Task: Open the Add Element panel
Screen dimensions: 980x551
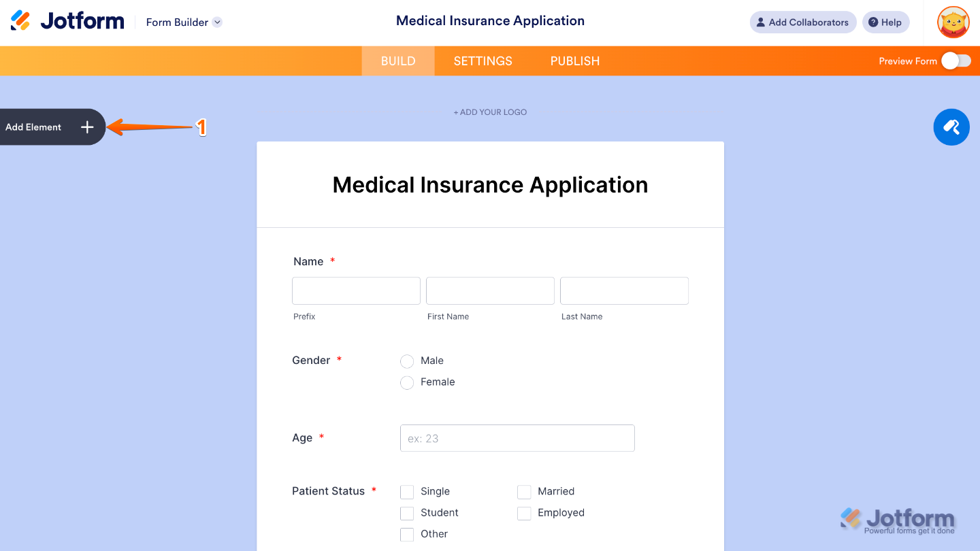Action: (41, 127)
